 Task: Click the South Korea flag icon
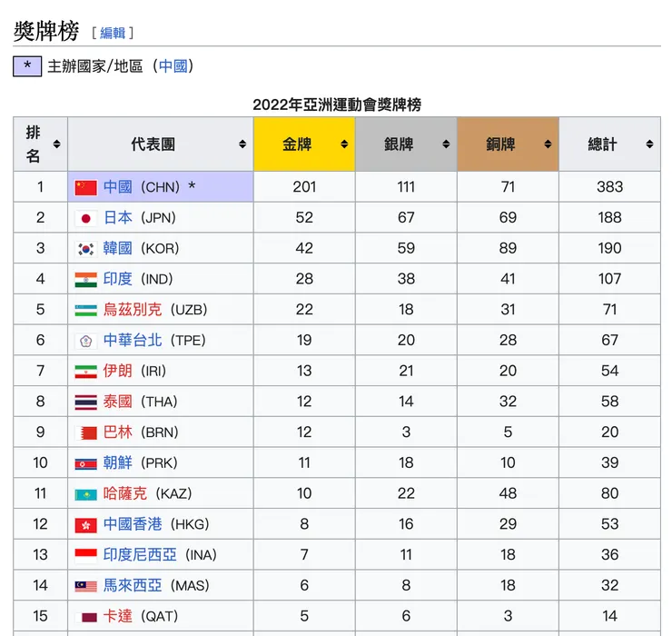(x=85, y=249)
